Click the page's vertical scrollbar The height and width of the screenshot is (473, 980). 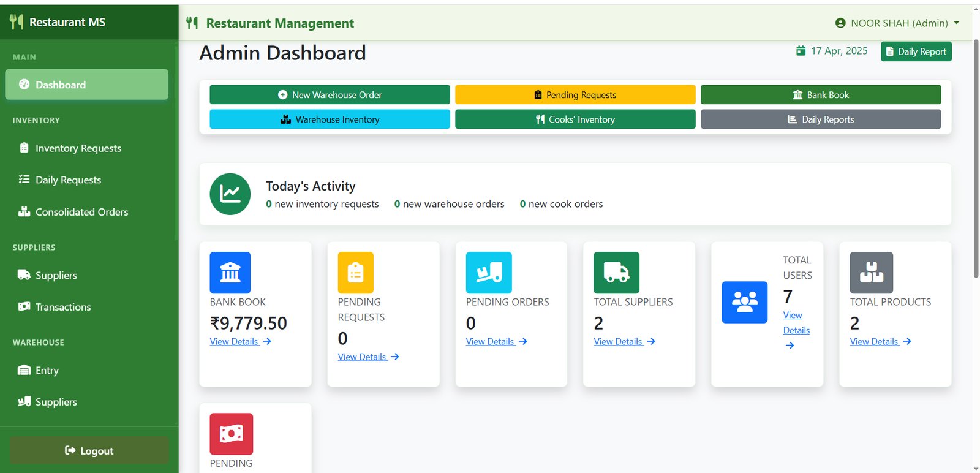pyautogui.click(x=976, y=159)
